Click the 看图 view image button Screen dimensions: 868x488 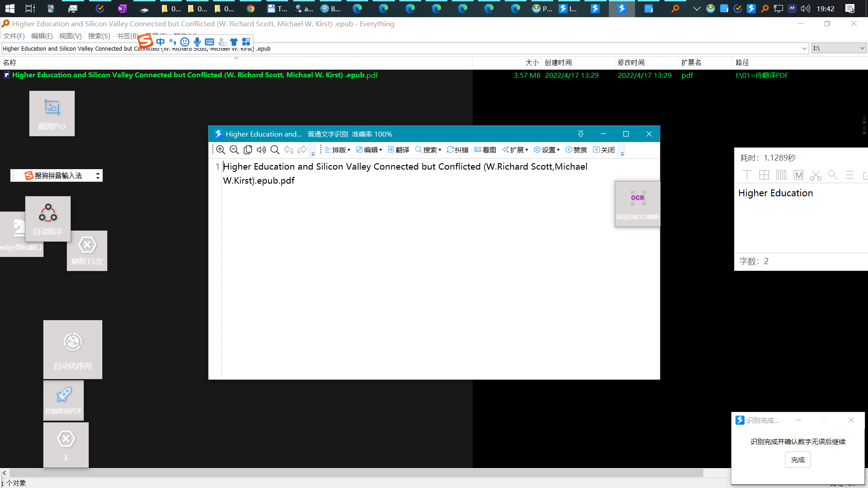point(485,150)
